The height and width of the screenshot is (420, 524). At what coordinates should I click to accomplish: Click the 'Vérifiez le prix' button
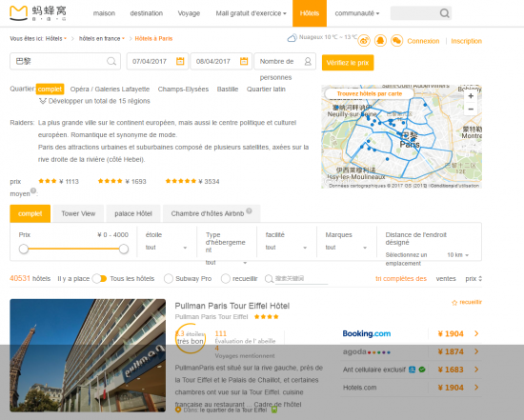348,63
